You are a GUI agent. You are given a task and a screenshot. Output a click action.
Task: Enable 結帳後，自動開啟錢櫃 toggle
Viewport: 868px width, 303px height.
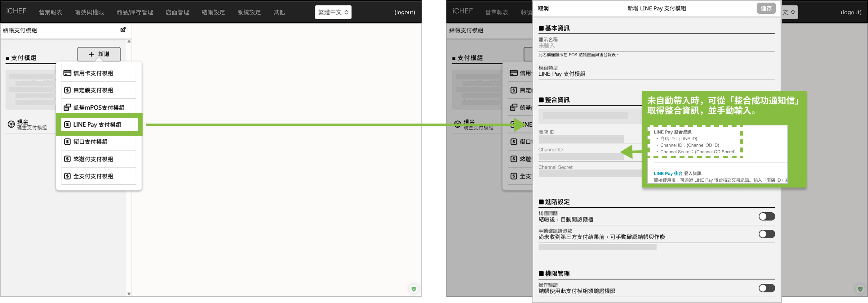tap(766, 216)
